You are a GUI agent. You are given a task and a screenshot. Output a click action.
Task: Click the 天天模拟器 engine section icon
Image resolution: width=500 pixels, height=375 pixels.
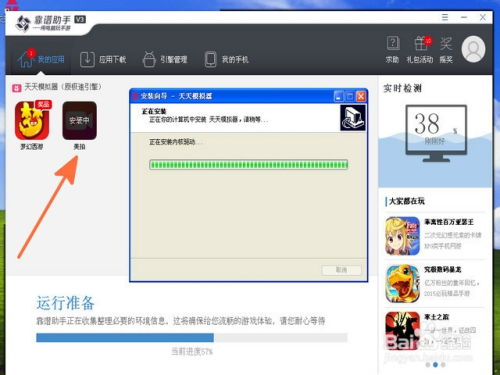click(16, 88)
